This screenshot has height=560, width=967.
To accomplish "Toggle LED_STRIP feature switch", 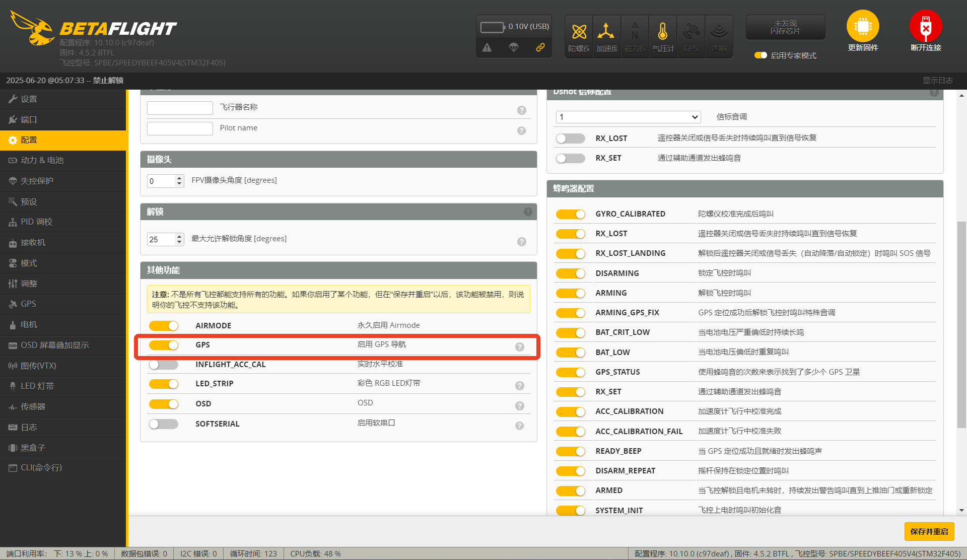I will point(164,384).
